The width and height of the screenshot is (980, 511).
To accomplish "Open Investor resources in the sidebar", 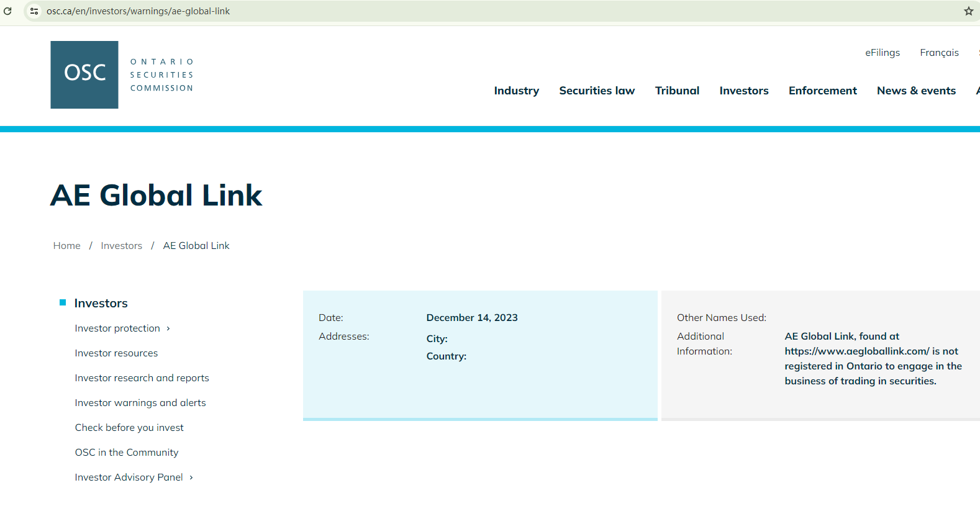I will (x=116, y=353).
